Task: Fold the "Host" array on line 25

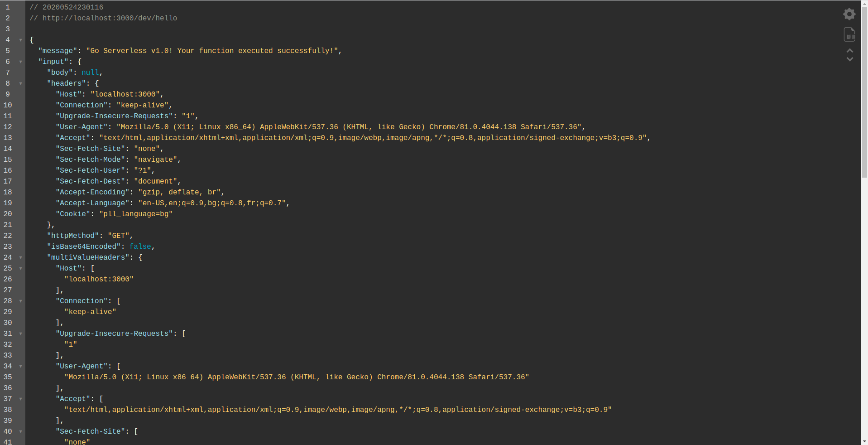Action: click(x=20, y=268)
